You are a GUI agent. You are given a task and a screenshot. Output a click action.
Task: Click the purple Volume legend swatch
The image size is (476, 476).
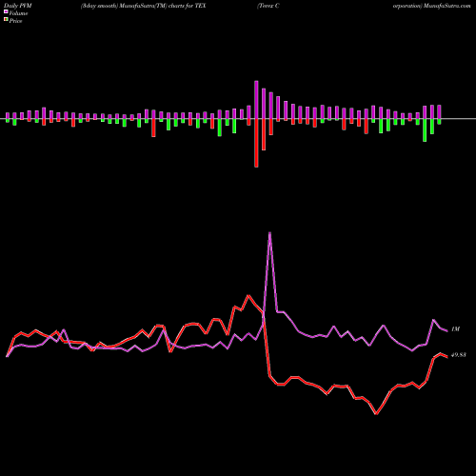[x=6, y=12]
